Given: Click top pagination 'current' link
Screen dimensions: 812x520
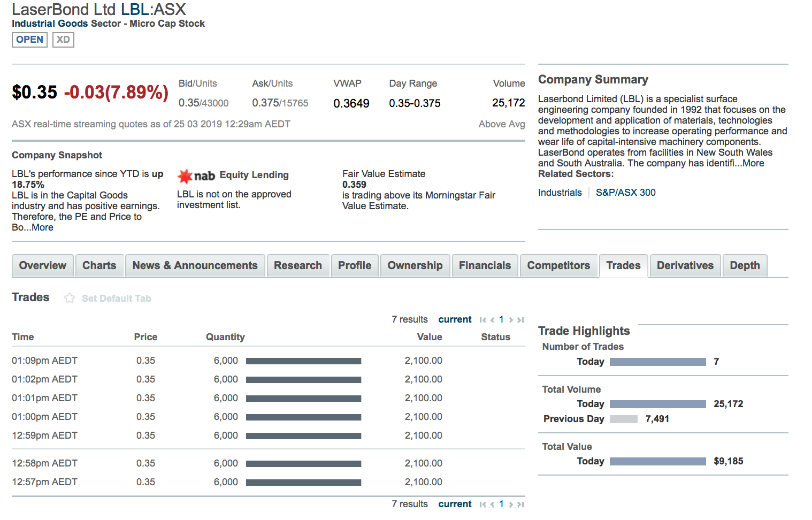Looking at the screenshot, I should pos(455,319).
